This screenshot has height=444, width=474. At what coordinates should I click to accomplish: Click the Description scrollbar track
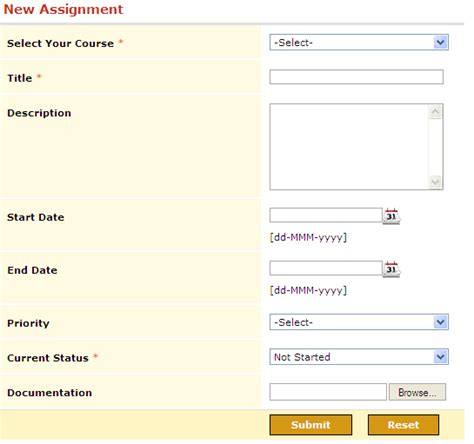click(435, 147)
